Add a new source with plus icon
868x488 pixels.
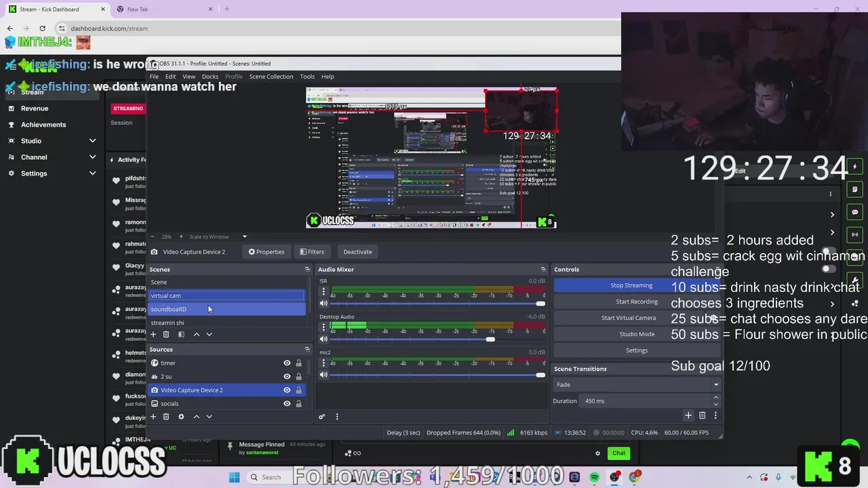(153, 416)
